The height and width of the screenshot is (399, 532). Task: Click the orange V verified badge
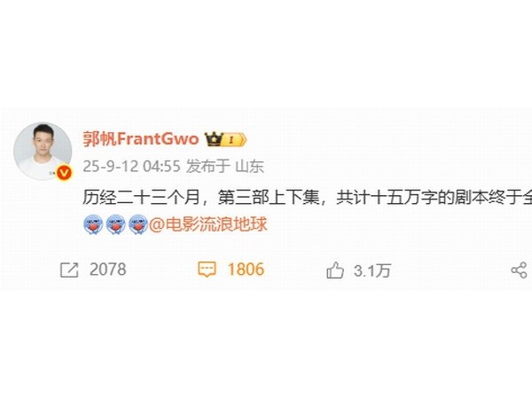click(x=64, y=173)
